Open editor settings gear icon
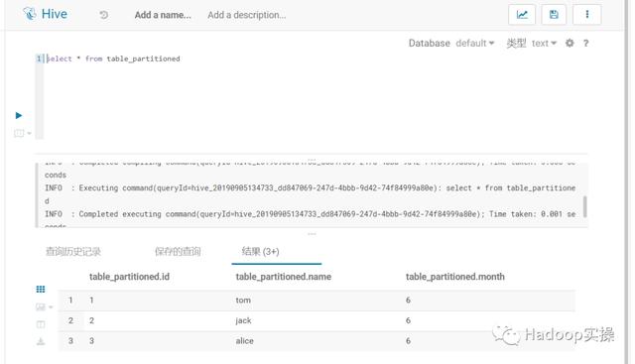 [570, 43]
